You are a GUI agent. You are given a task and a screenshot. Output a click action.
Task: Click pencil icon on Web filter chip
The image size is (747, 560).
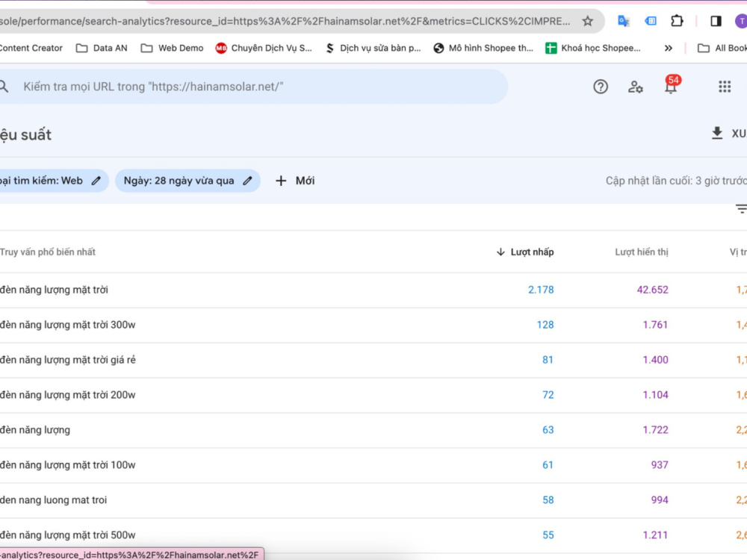click(96, 181)
